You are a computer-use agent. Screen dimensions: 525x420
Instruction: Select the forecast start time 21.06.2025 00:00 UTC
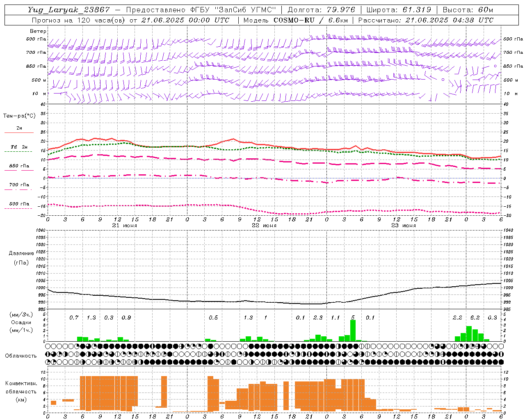pos(185,20)
